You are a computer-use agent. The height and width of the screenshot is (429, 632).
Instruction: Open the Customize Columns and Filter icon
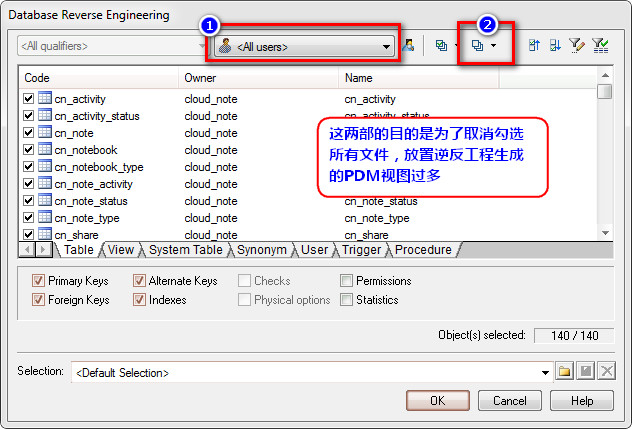[x=577, y=45]
